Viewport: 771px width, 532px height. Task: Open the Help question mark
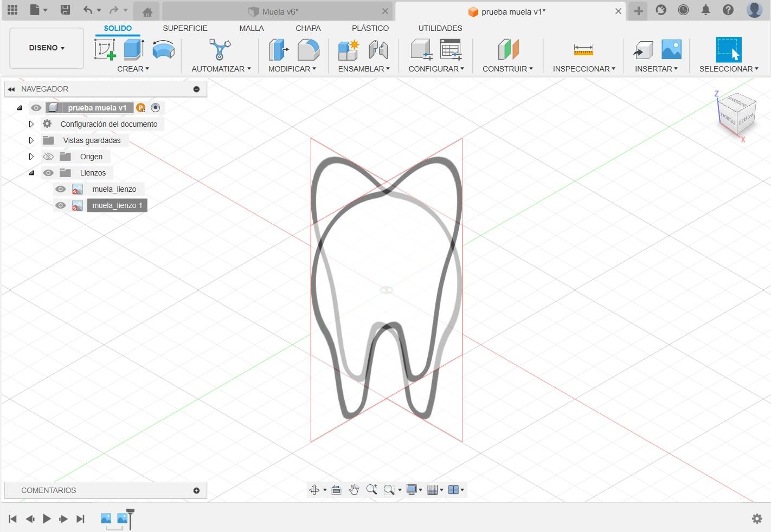point(728,10)
